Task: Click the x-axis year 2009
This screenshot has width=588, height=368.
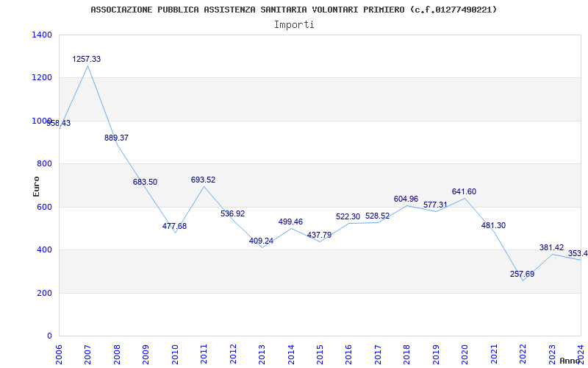Action: point(146,354)
